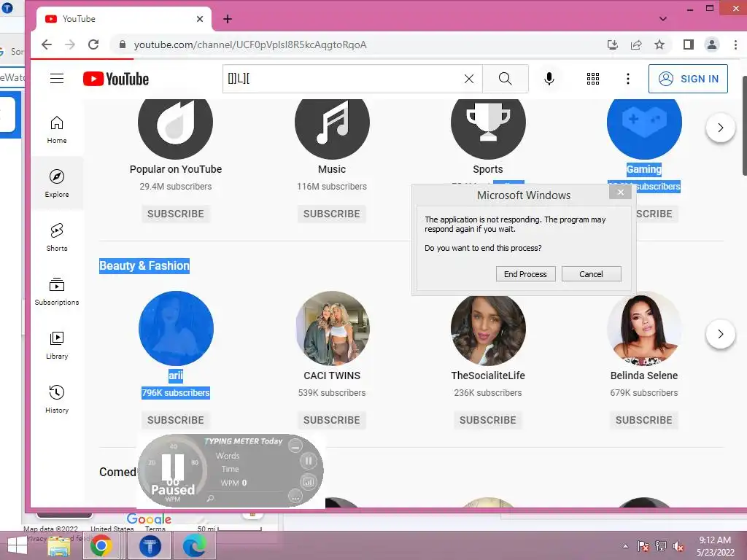Clear the search box with the X icon
The width and height of the screenshot is (747, 560).
tap(469, 79)
